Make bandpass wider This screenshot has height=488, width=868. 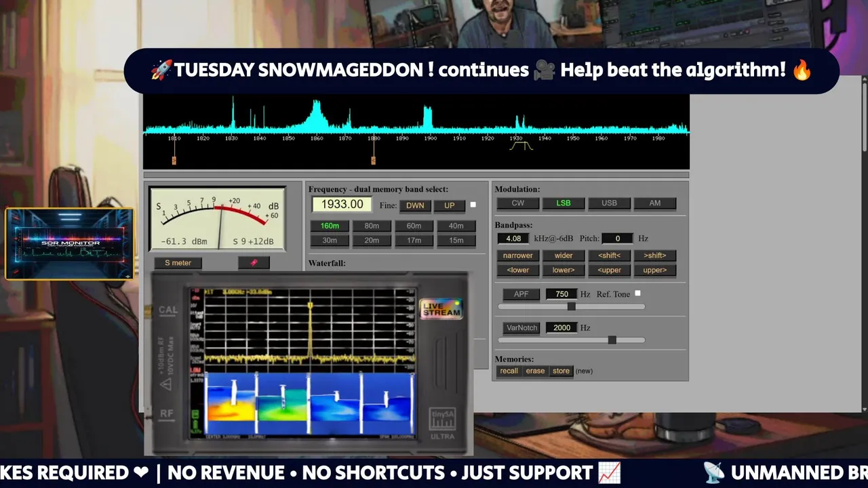[x=564, y=256]
